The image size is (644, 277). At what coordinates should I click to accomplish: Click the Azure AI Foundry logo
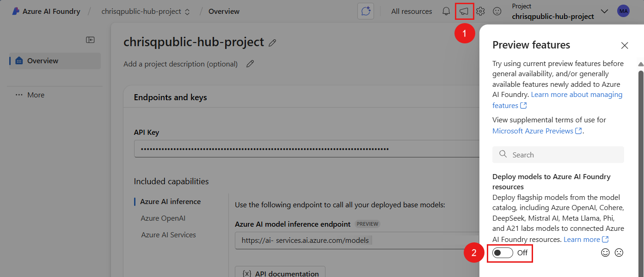point(16,12)
